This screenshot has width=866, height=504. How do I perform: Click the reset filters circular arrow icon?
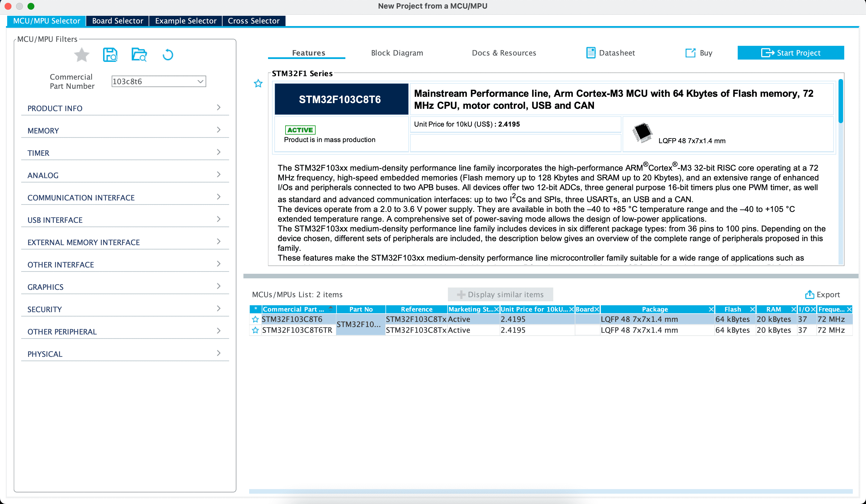168,55
